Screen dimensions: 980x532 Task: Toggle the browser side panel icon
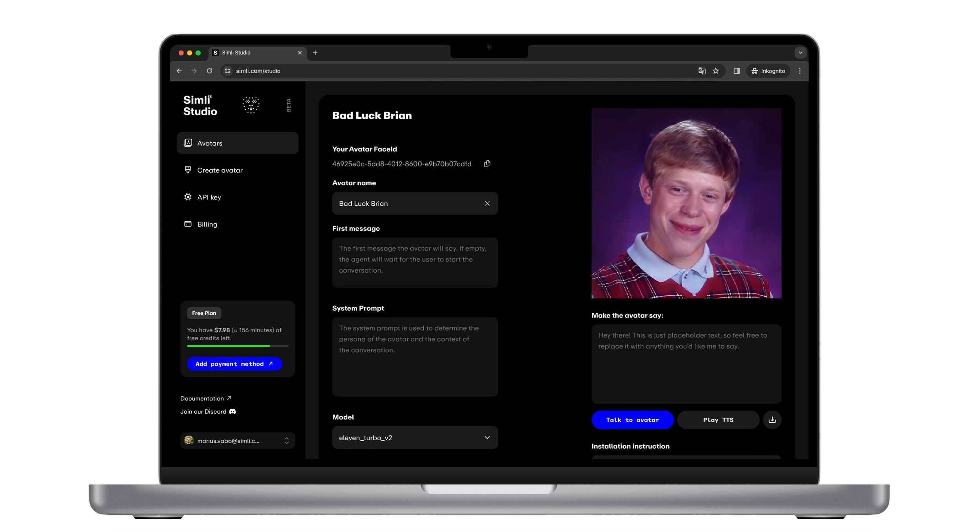tap(737, 71)
